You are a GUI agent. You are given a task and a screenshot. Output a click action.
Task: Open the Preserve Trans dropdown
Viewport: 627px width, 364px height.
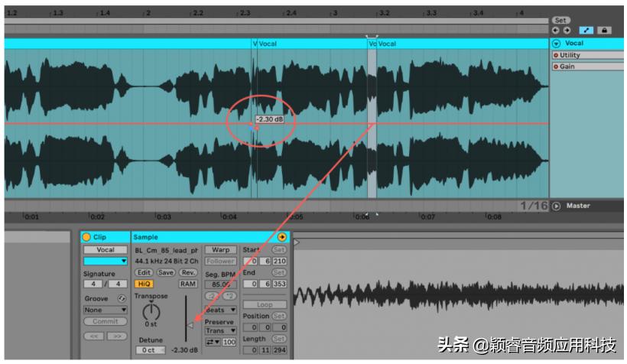tap(221, 331)
